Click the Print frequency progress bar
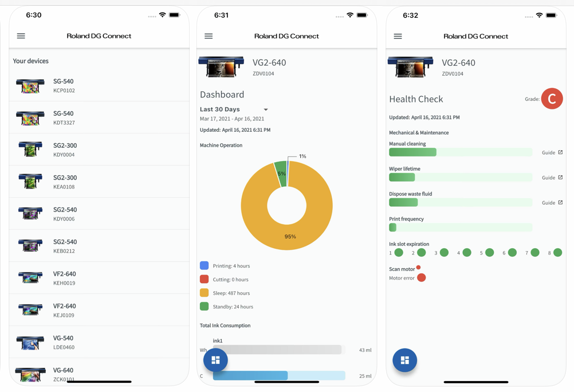 461,227
